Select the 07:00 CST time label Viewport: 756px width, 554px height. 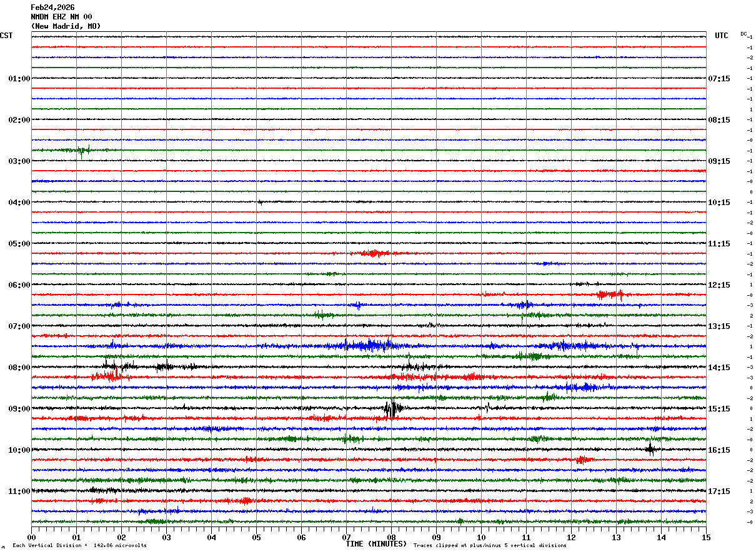[x=19, y=326]
